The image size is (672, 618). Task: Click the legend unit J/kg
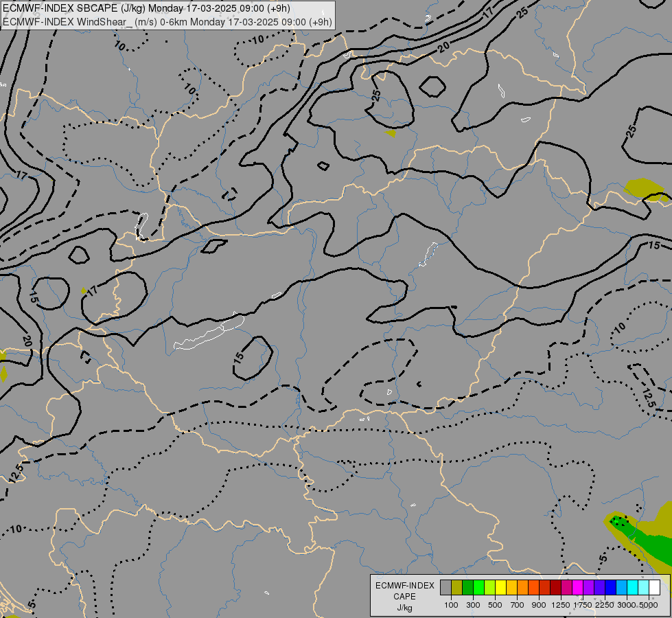(x=404, y=608)
